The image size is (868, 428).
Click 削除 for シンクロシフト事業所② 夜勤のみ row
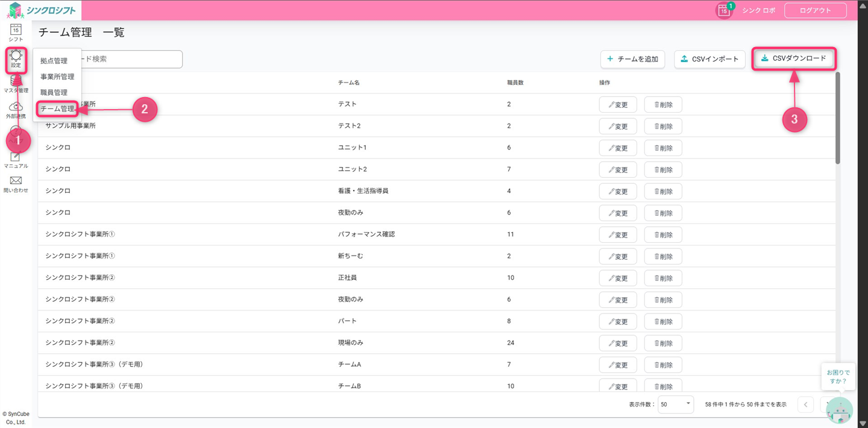(663, 300)
